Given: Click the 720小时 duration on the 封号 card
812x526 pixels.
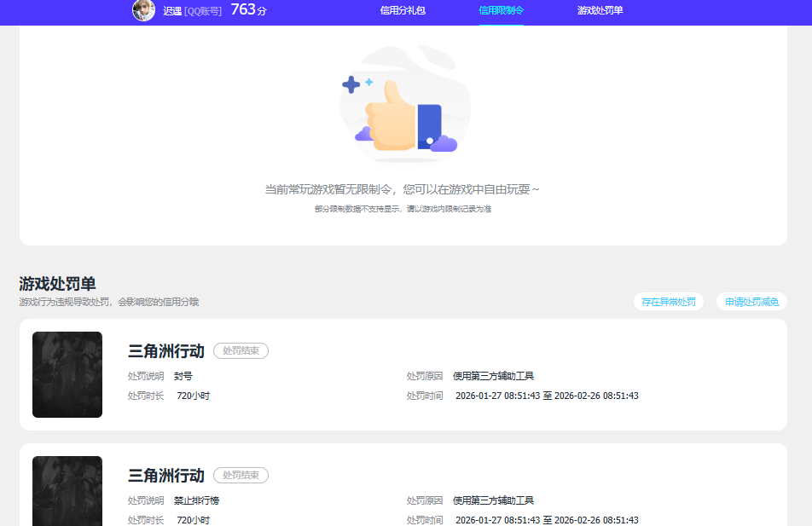Looking at the screenshot, I should [x=193, y=396].
